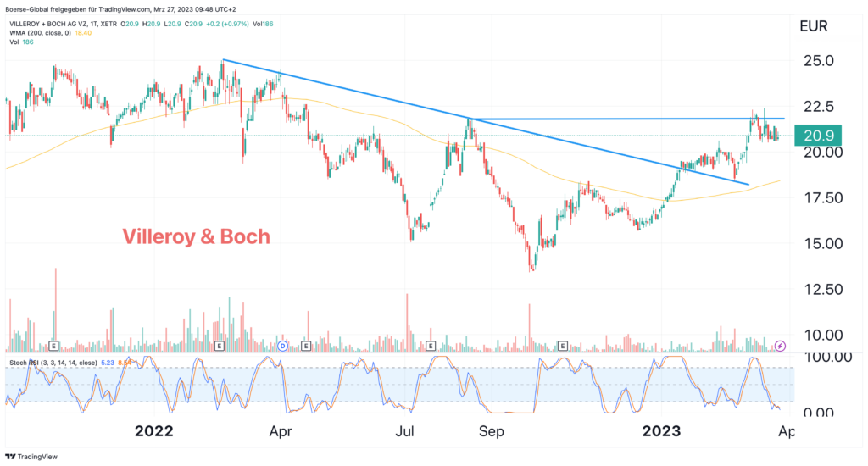The height and width of the screenshot is (466, 868).
Task: Select the Vol indicator legend
Action: (15, 41)
